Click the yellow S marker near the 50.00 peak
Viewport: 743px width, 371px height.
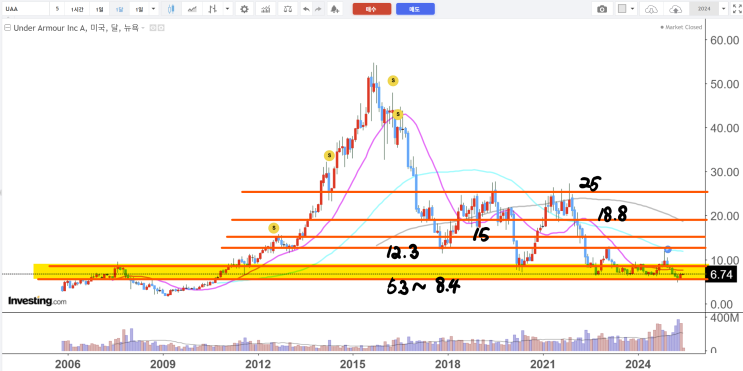tap(393, 81)
